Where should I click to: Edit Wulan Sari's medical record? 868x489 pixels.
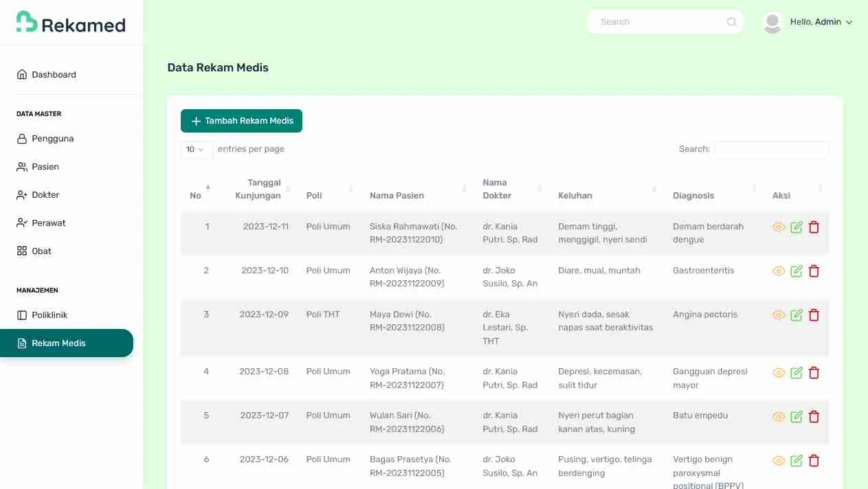[x=797, y=417]
